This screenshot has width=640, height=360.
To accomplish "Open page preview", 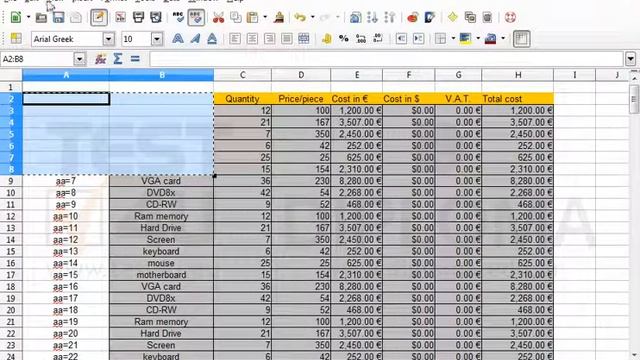I will point(156,18).
